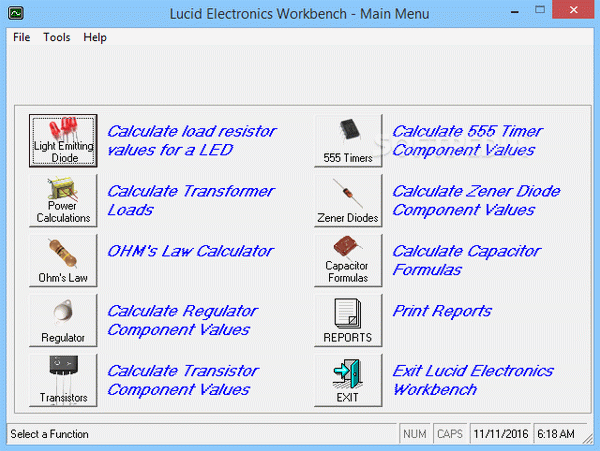Click the application icon in title bar

pos(16,13)
